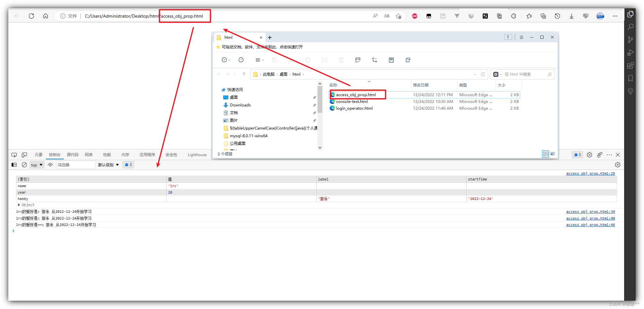The height and width of the screenshot is (309, 644).
Task: Add this page to favorites star icon
Action: (399, 16)
